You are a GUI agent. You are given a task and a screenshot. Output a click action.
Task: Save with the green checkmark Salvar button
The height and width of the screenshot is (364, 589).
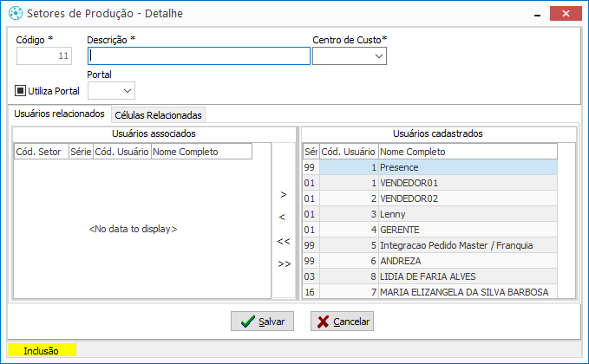pos(262,322)
